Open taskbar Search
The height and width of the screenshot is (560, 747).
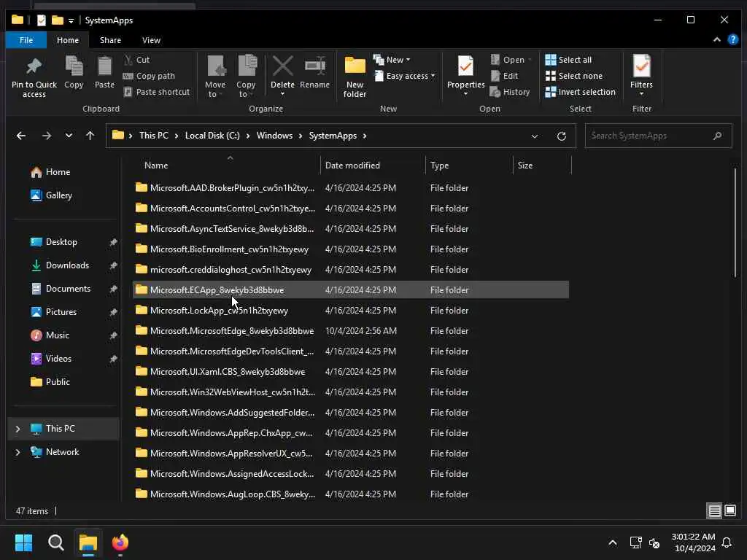point(55,542)
